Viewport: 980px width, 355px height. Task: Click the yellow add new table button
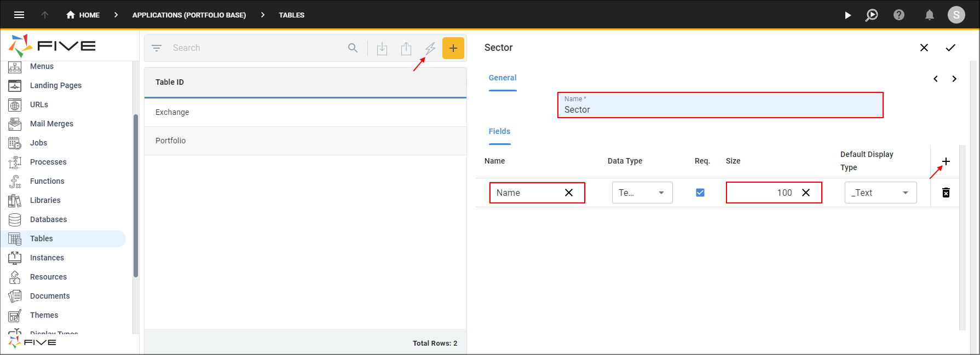pyautogui.click(x=453, y=48)
